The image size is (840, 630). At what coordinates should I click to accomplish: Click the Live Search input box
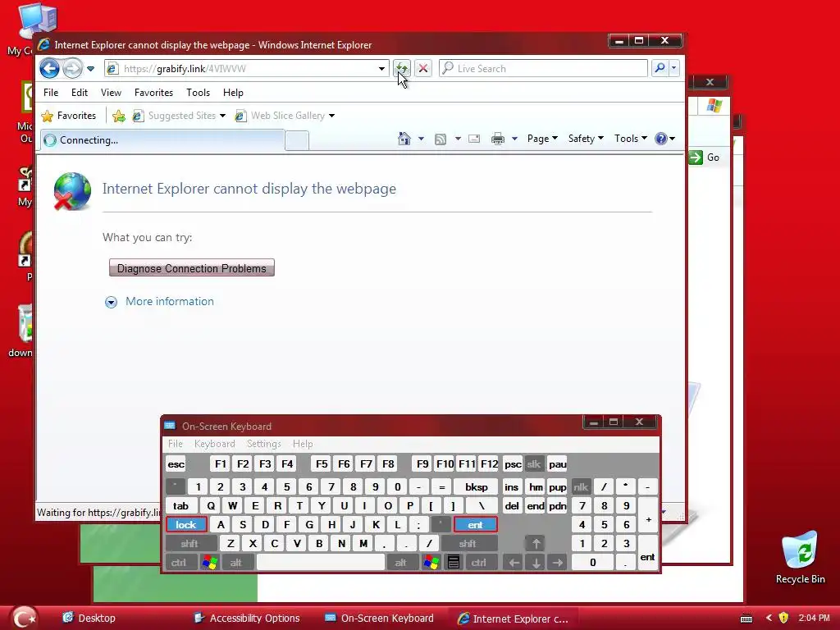pyautogui.click(x=543, y=69)
